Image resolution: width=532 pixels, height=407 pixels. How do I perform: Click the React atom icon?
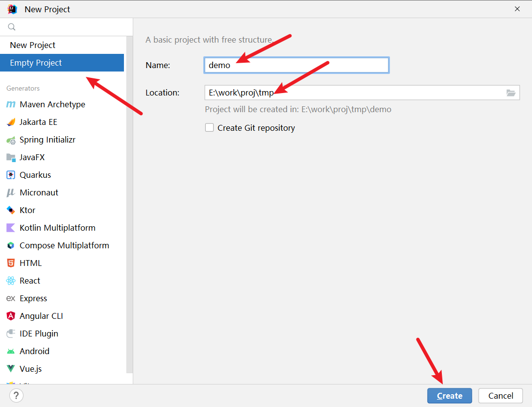click(11, 281)
